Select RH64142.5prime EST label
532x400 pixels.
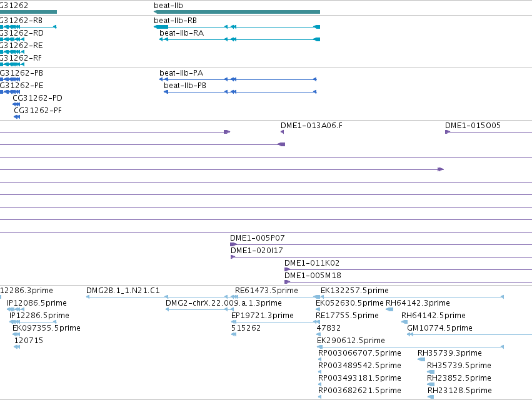[433, 316]
